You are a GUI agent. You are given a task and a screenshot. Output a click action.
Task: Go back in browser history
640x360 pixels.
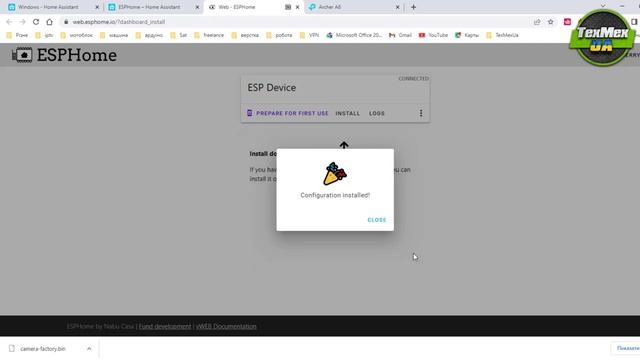point(9,22)
